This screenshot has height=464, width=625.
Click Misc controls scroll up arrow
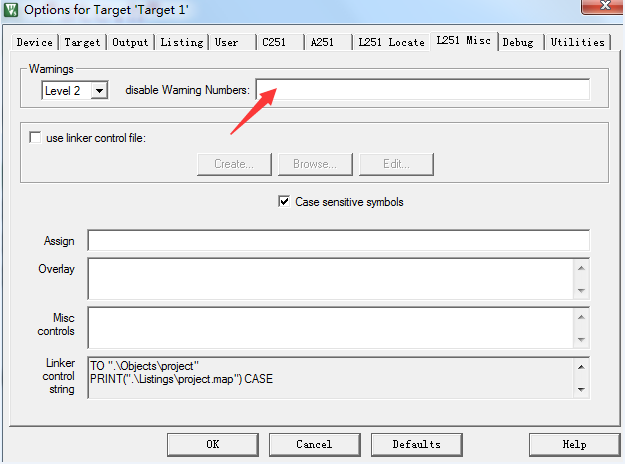point(581,317)
